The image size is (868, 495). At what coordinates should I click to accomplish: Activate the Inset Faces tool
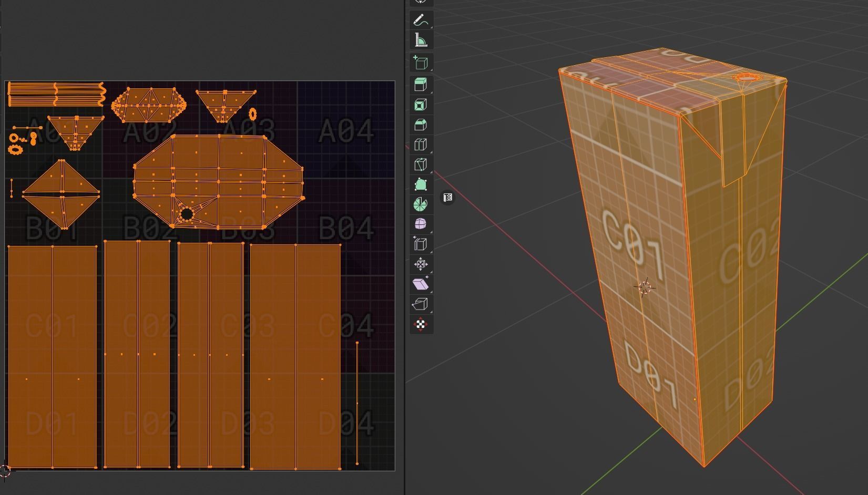(x=421, y=105)
